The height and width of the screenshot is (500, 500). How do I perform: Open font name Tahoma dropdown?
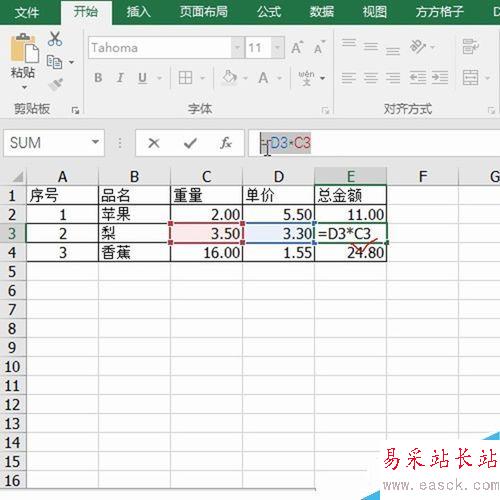(x=237, y=48)
